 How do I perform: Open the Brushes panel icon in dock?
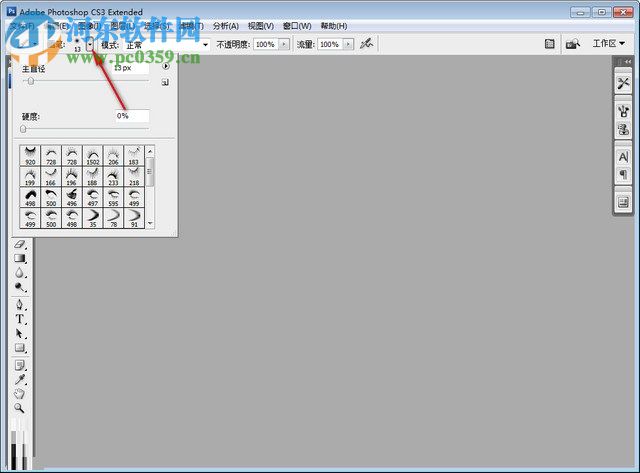(623, 111)
